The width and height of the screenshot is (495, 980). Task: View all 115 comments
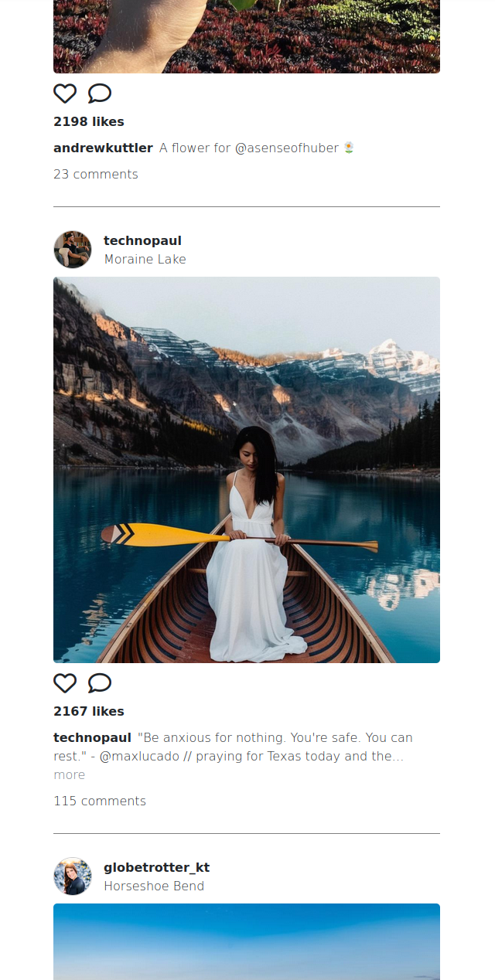(100, 801)
